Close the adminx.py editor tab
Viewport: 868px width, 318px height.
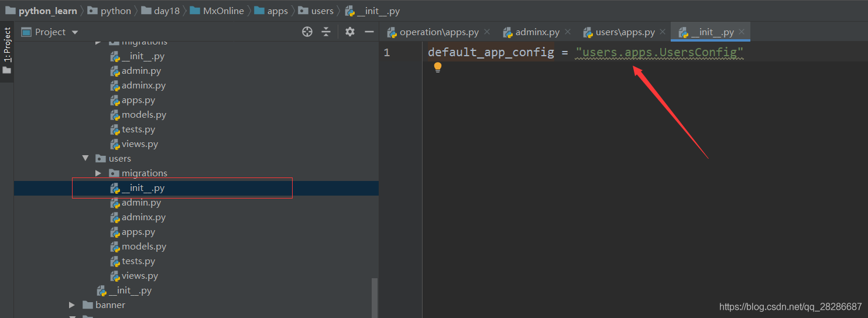(568, 32)
